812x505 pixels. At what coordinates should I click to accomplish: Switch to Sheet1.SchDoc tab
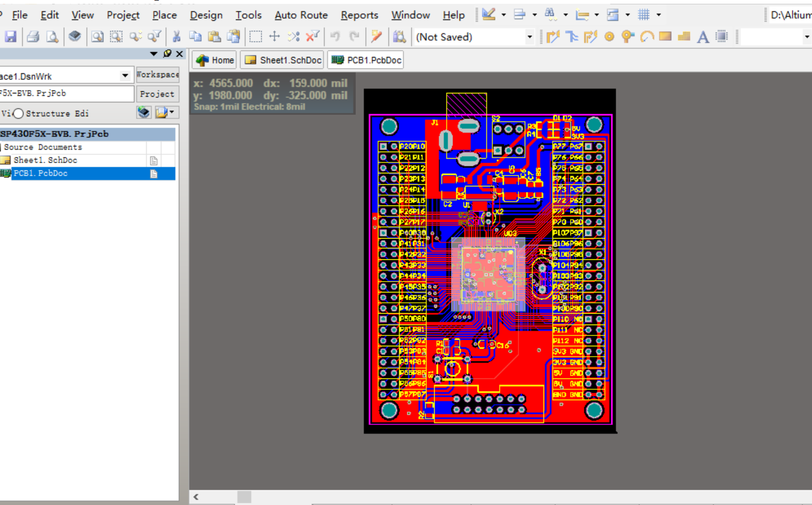click(282, 60)
